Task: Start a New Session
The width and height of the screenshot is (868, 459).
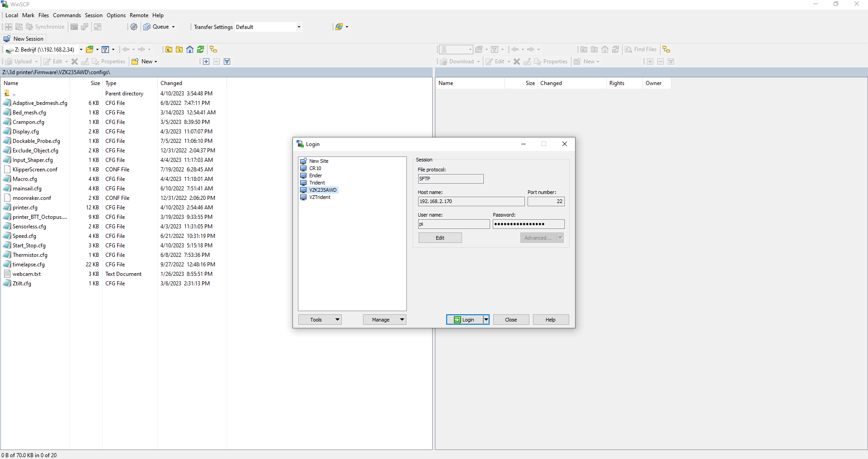Action: [24, 38]
